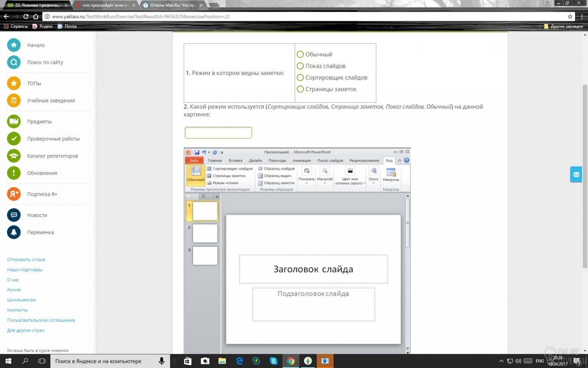
Task: Show hidden system tray icons chevron
Action: point(501,361)
